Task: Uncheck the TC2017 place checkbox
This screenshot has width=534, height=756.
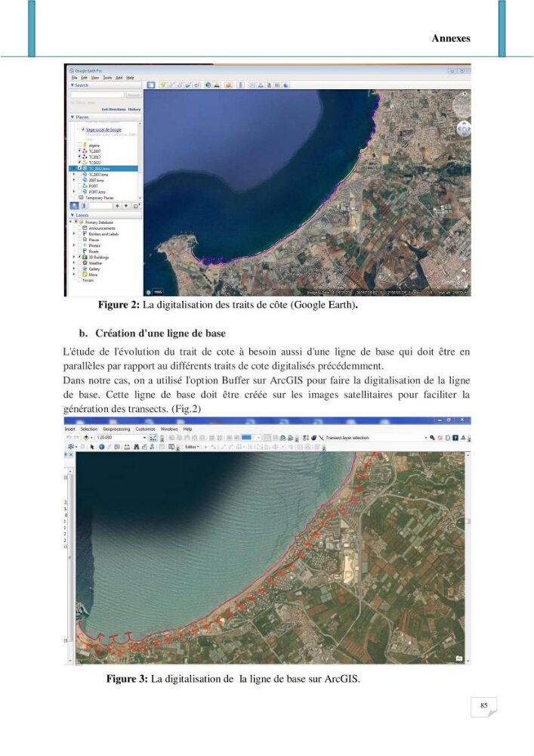Action: (x=79, y=156)
